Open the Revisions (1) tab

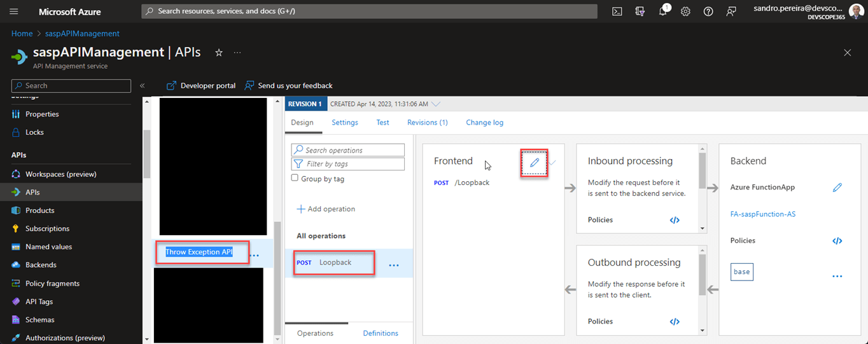click(x=428, y=122)
